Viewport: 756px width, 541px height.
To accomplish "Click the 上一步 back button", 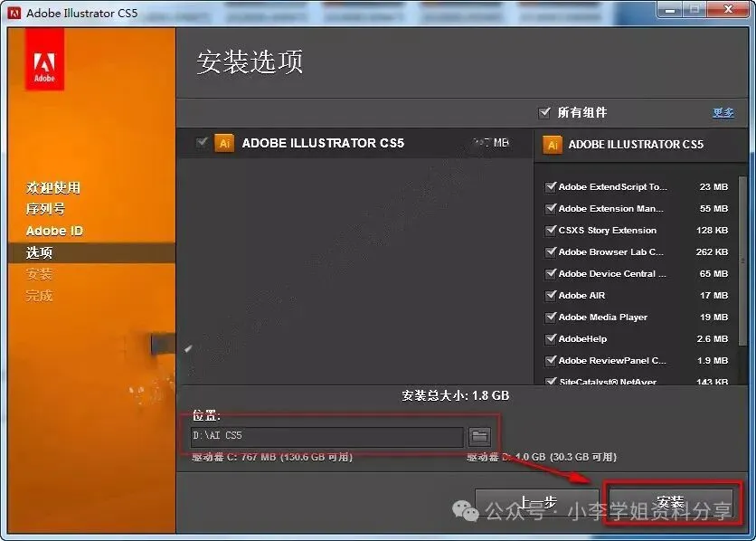I will 537,503.
